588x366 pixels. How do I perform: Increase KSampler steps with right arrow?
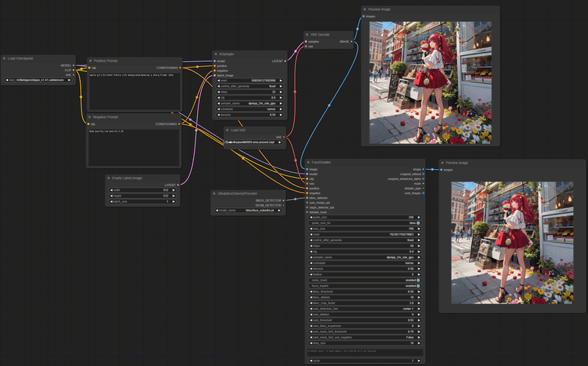coord(281,92)
